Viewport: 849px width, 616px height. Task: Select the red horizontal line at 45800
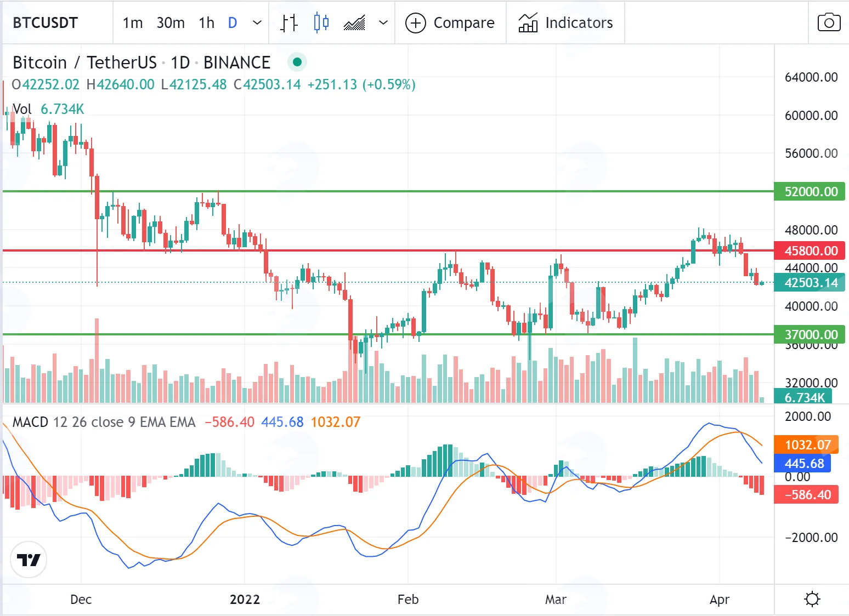pyautogui.click(x=388, y=250)
